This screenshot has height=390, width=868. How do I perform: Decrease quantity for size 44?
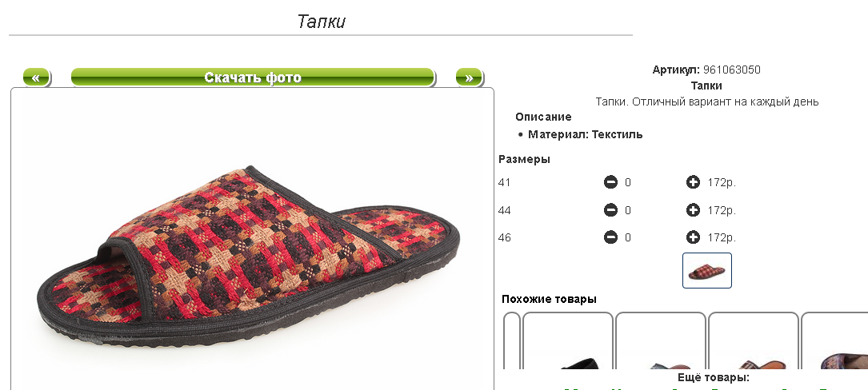[610, 210]
